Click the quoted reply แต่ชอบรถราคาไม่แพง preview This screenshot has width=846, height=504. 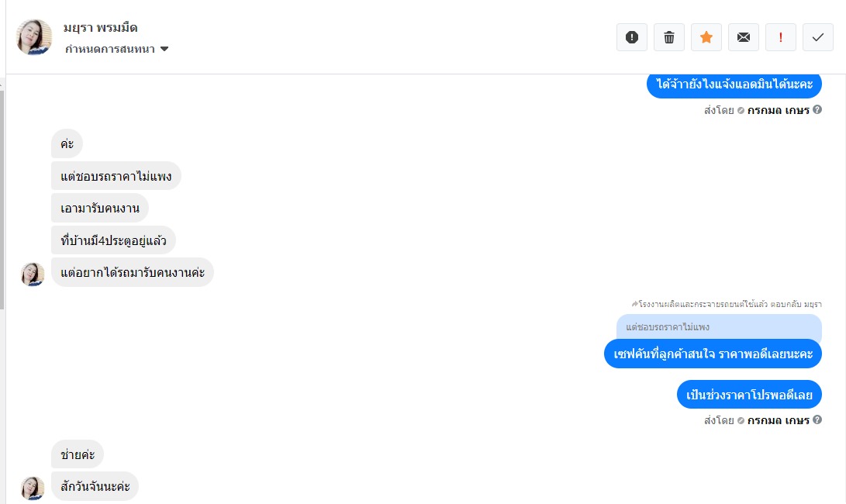(x=719, y=327)
